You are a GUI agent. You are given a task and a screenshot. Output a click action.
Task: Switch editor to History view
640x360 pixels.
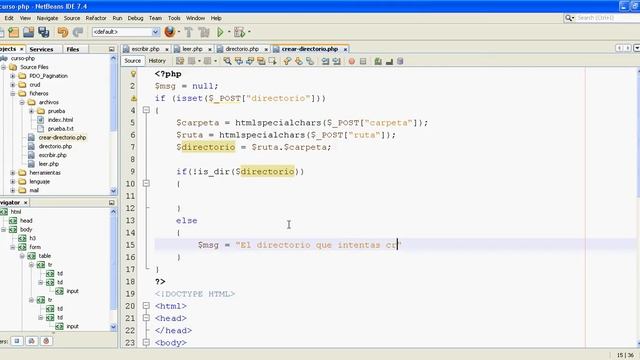click(x=157, y=61)
